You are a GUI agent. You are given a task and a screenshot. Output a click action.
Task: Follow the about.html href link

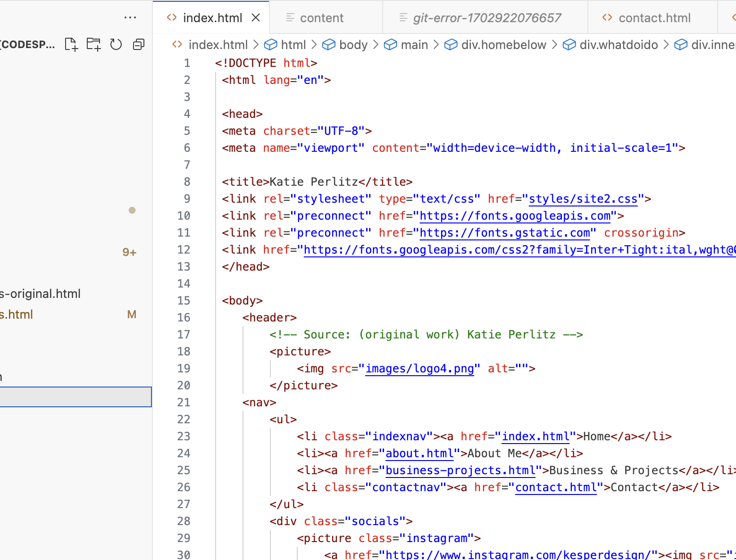click(419, 453)
